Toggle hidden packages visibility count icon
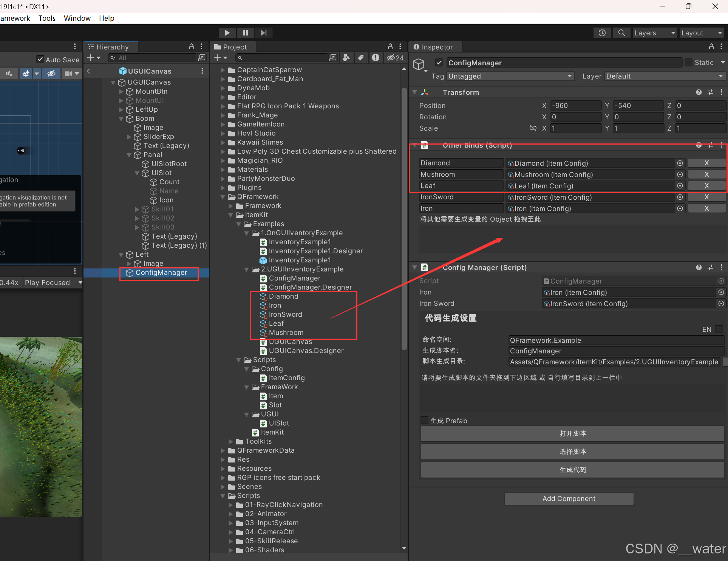 (395, 58)
